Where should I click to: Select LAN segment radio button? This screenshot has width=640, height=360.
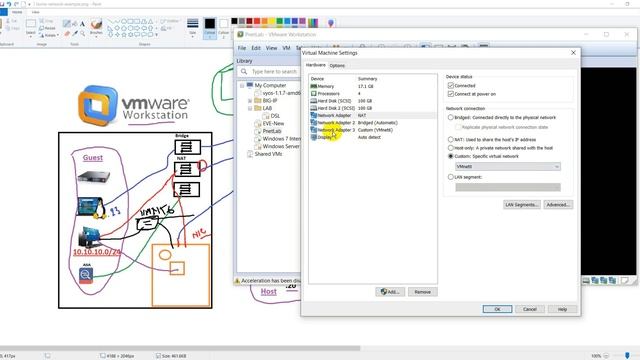point(451,177)
